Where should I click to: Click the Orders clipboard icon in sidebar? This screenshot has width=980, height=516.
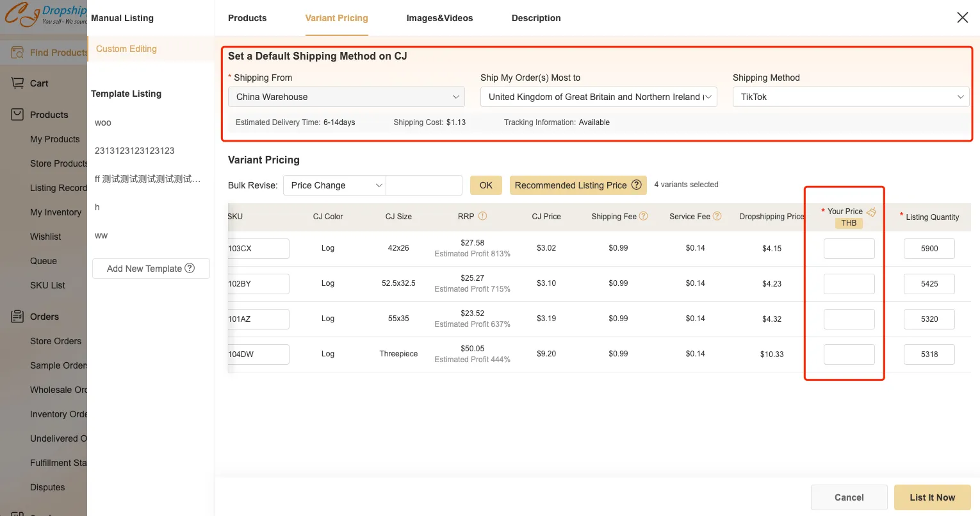17,316
